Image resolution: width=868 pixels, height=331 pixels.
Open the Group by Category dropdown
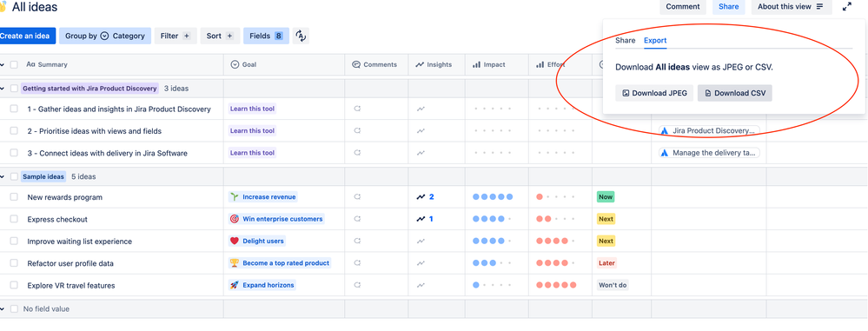coord(105,36)
